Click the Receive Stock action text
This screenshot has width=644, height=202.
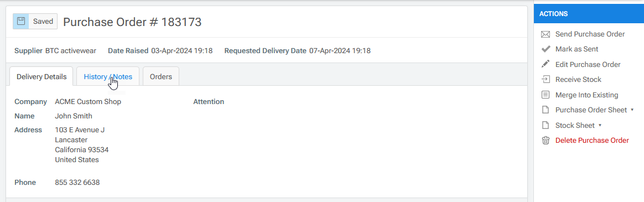(x=578, y=79)
